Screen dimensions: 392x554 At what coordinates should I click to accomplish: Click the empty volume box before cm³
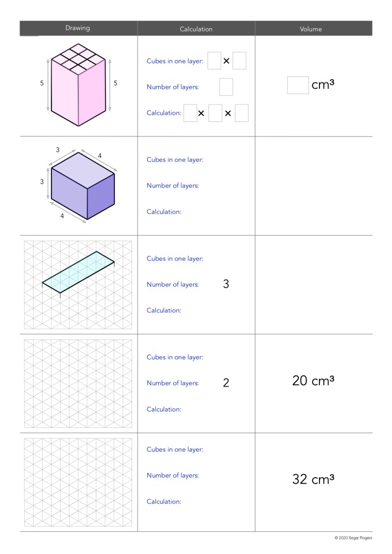point(297,86)
